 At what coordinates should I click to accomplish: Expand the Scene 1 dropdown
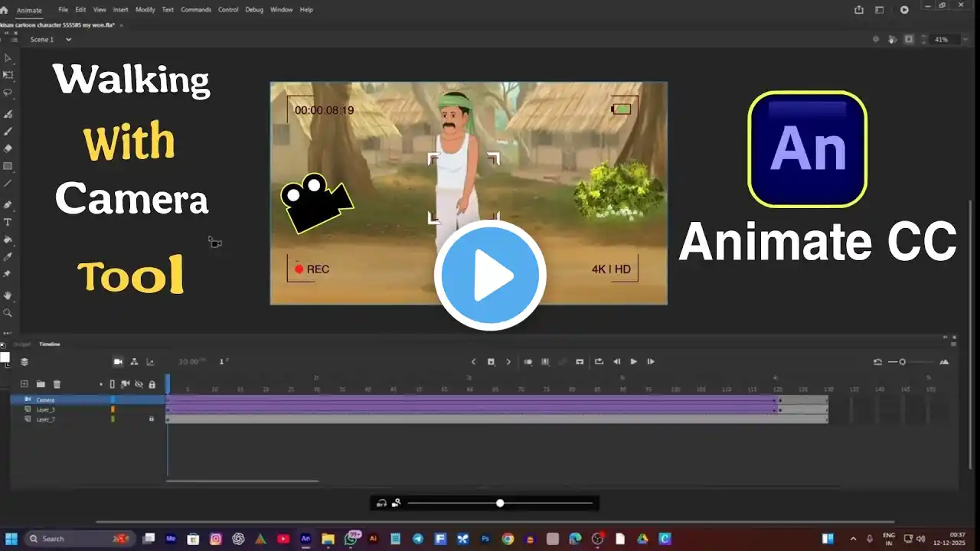(68, 39)
